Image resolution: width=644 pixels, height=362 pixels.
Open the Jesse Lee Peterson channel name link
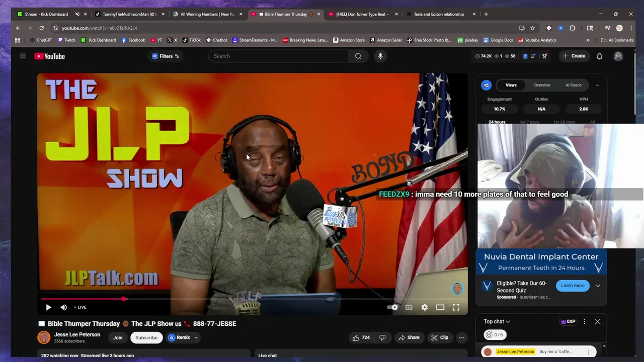tap(77, 335)
